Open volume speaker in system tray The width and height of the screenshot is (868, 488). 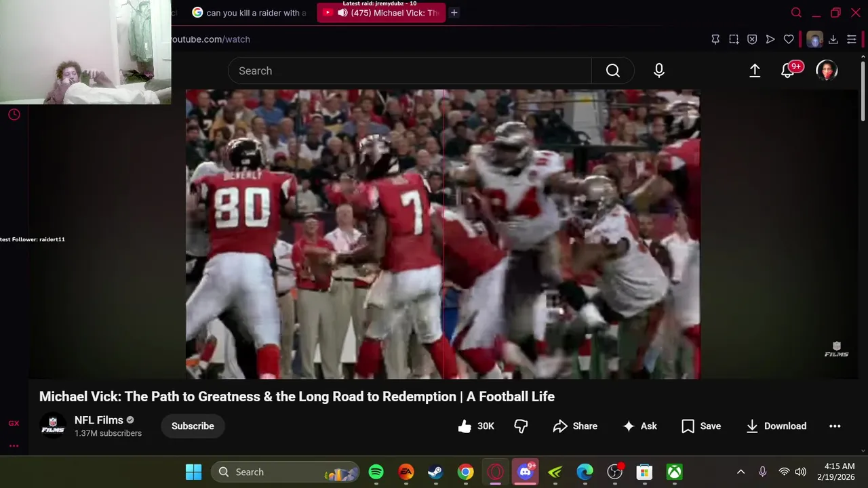pos(800,472)
